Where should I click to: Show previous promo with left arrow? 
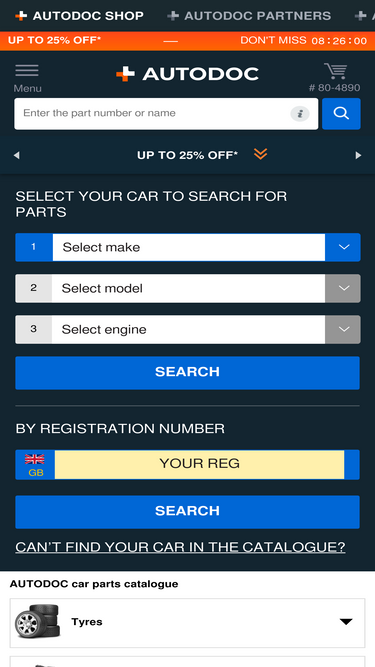pos(17,156)
